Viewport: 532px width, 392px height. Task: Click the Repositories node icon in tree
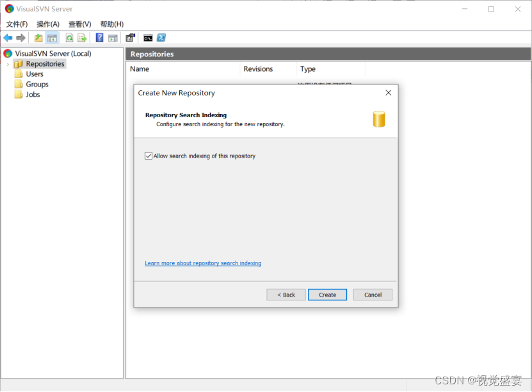coord(19,64)
